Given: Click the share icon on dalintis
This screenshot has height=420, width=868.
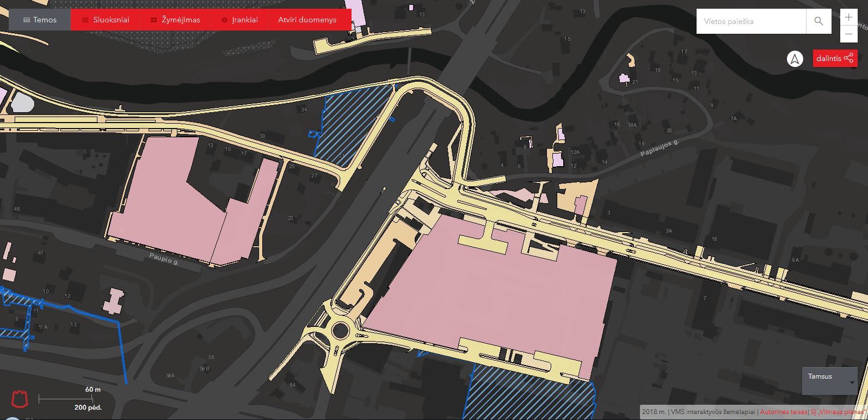Looking at the screenshot, I should tap(848, 58).
